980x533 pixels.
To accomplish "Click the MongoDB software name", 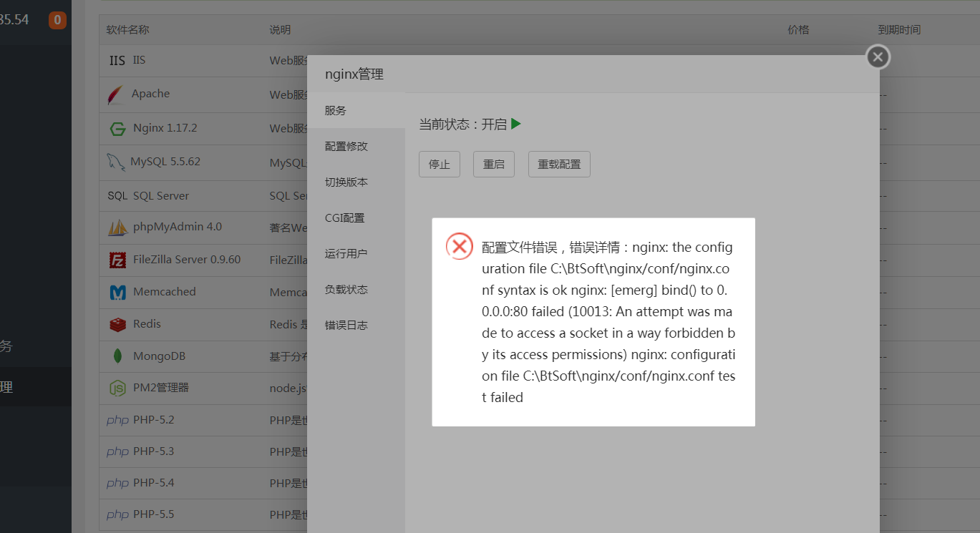I will (x=160, y=356).
